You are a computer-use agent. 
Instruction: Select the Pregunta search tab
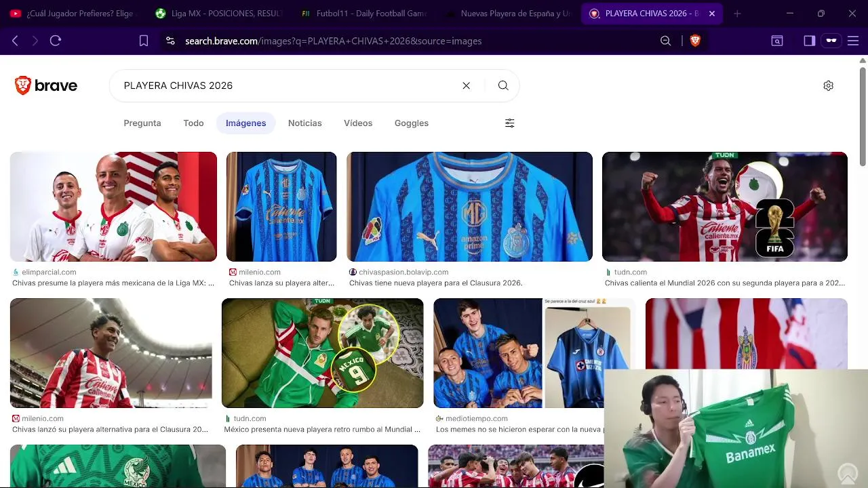142,123
